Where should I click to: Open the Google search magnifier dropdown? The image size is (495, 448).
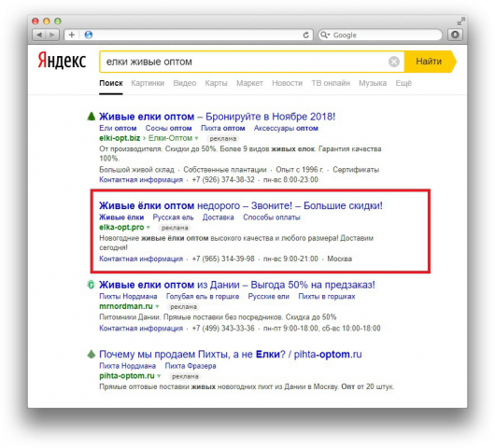coord(324,35)
